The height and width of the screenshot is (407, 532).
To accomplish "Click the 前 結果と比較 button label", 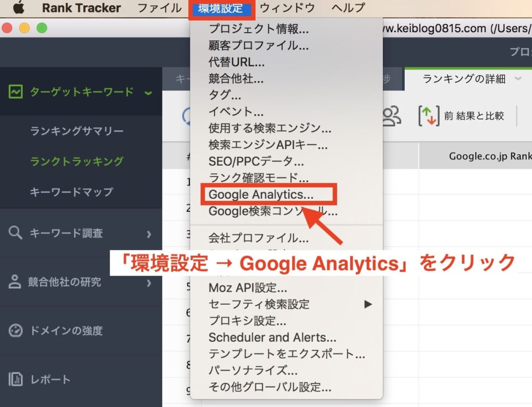I will tap(474, 116).
